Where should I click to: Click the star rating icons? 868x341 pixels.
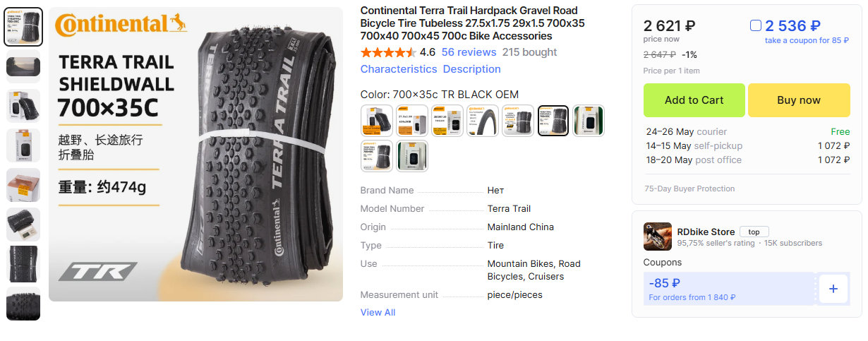pyautogui.click(x=388, y=52)
